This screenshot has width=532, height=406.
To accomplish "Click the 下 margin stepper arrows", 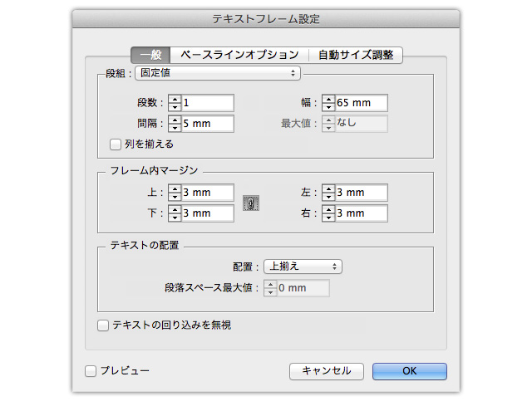I will pos(175,213).
